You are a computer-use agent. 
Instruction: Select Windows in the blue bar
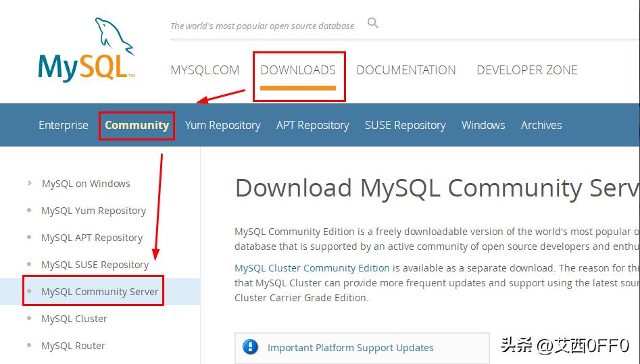483,125
